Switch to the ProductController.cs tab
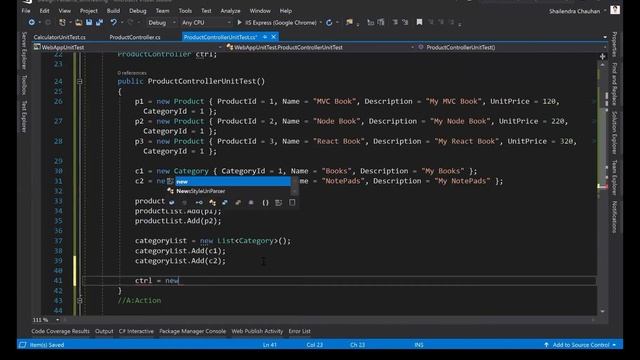The image size is (640, 360). click(135, 37)
